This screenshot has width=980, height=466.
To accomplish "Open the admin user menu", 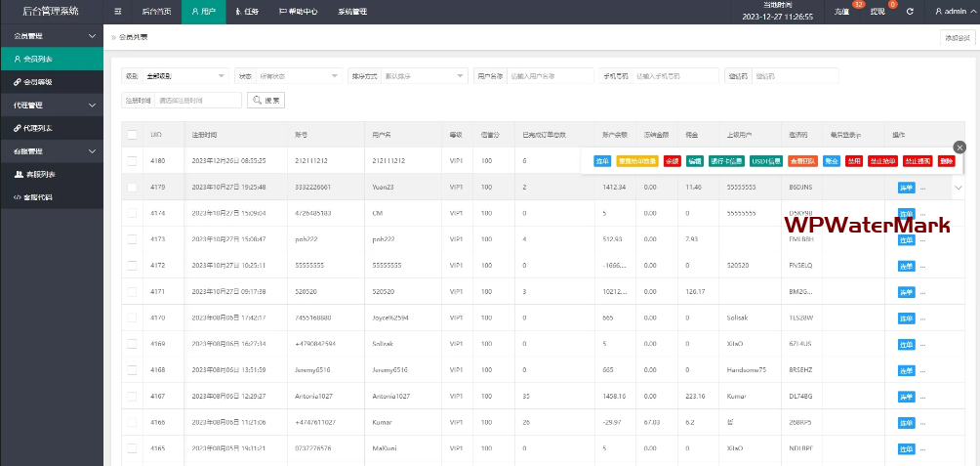I will click(953, 12).
